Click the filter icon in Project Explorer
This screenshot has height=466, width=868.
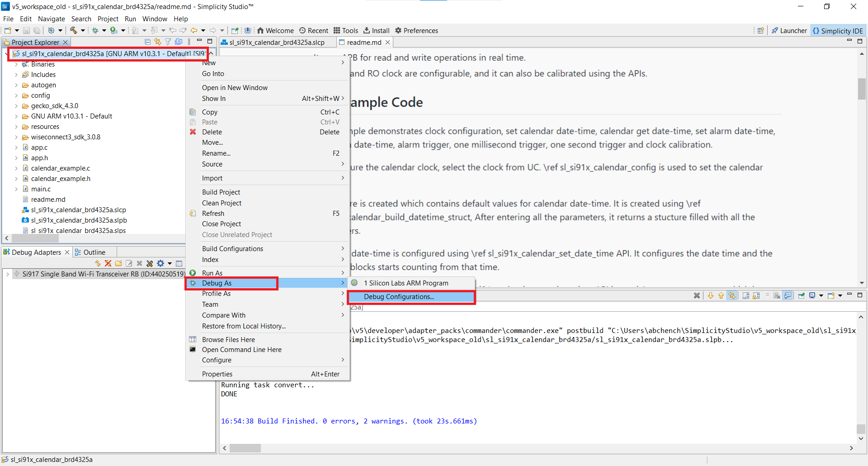click(168, 42)
